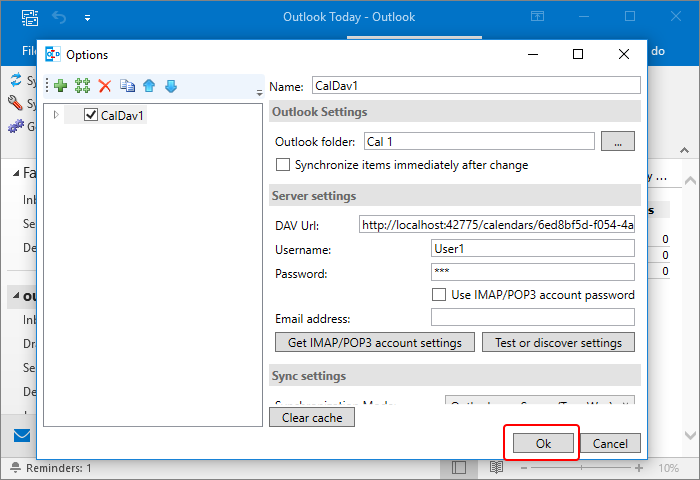The width and height of the screenshot is (700, 480).
Task: Cancel the Options dialog
Action: [610, 443]
